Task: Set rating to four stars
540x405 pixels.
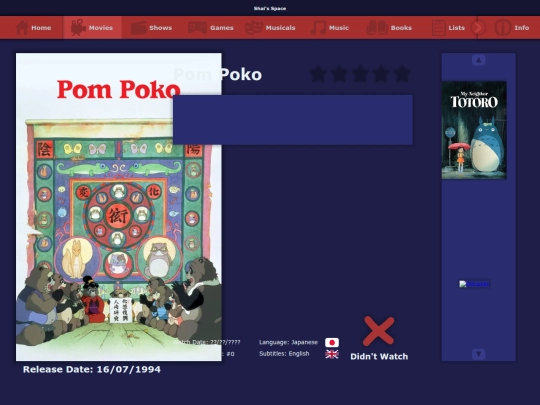Action: pyautogui.click(x=381, y=74)
